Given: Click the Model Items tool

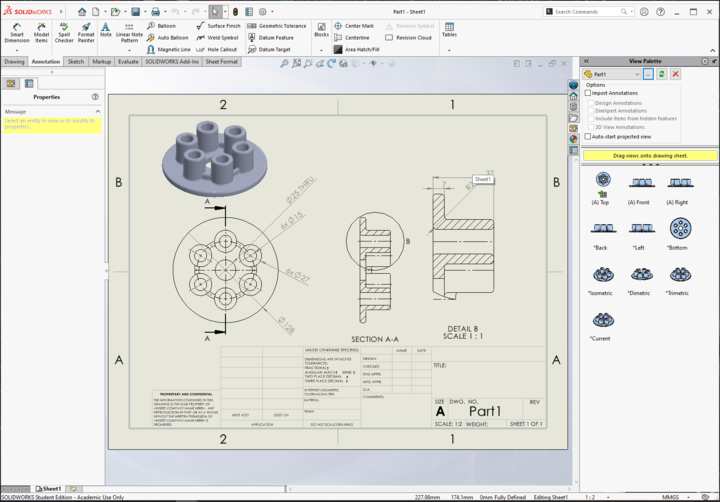Looking at the screenshot, I should pos(41,33).
